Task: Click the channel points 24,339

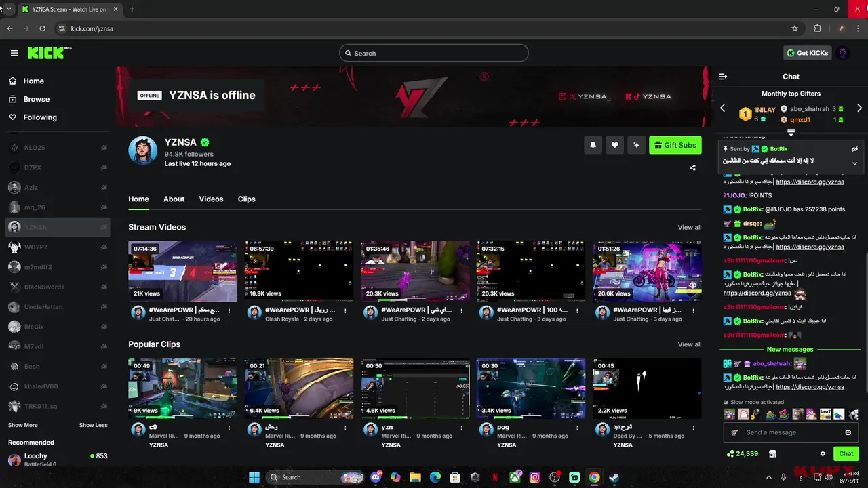Action: 742,453
